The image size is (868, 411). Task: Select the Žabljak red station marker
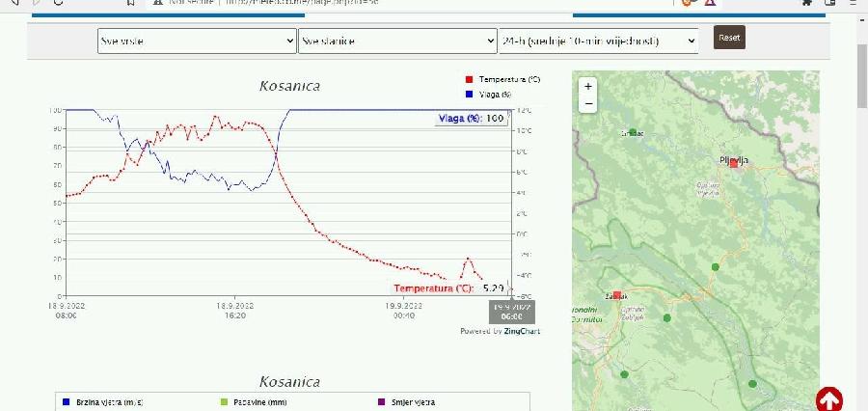[x=617, y=294]
